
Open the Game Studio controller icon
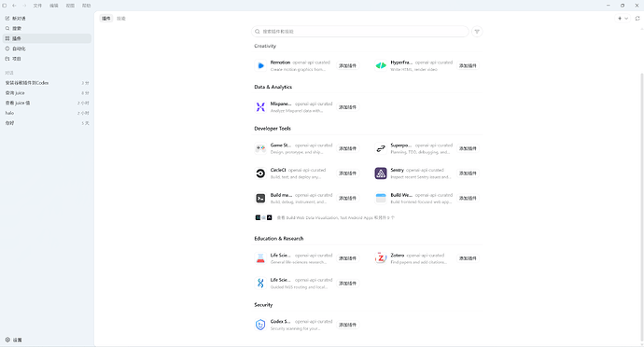tap(260, 148)
